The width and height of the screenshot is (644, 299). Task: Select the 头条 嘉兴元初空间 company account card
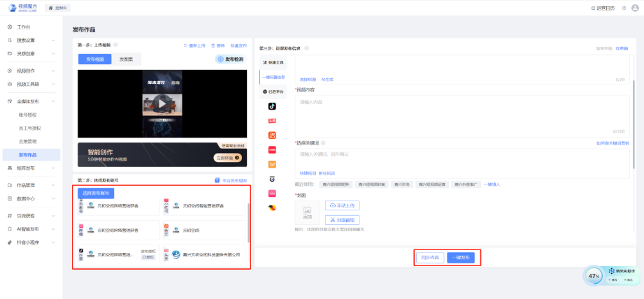coord(204,254)
